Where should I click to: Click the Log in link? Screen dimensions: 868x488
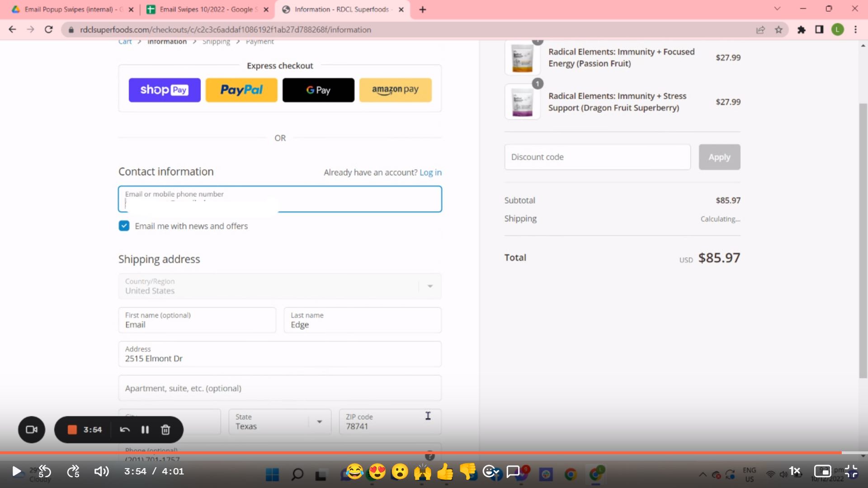(430, 172)
